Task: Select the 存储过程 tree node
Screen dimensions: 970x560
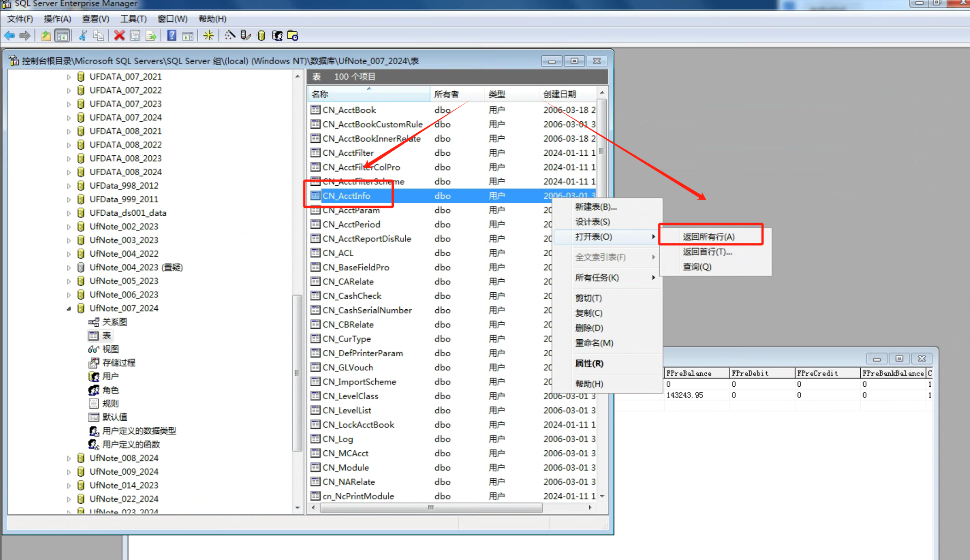Action: (x=118, y=363)
